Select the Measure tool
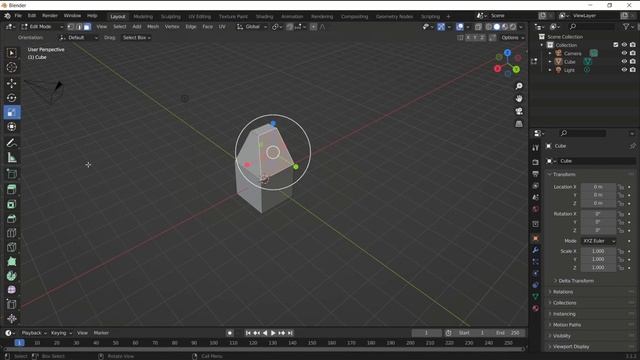Image resolution: width=640 pixels, height=360 pixels. click(11, 158)
